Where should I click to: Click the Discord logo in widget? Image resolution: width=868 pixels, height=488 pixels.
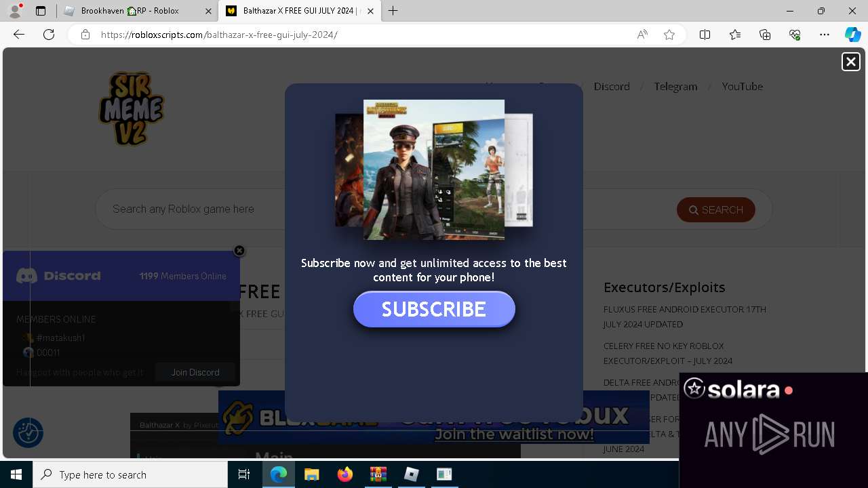tap(58, 276)
